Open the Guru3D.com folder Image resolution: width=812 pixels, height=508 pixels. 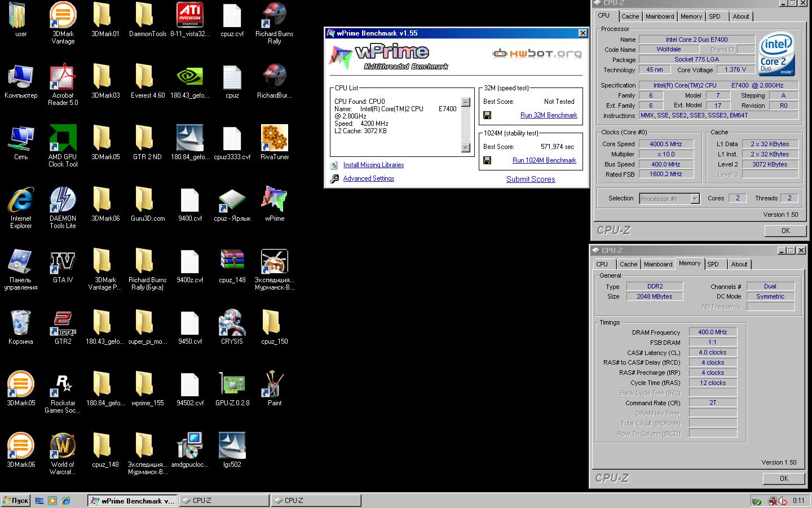148,204
